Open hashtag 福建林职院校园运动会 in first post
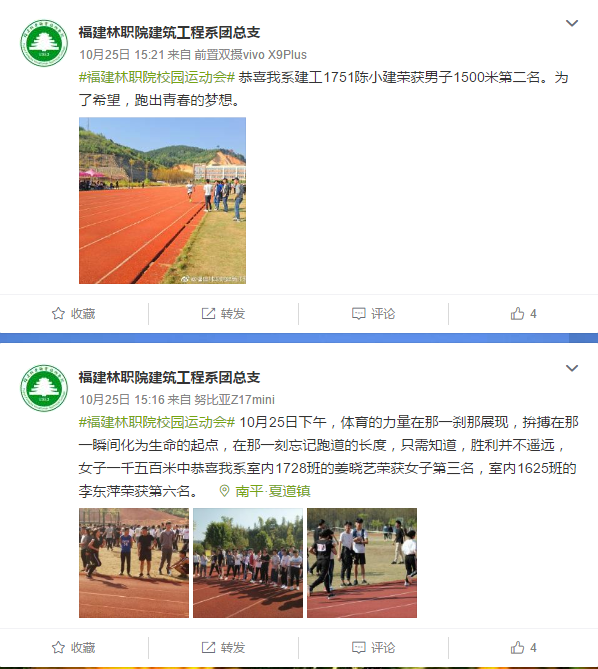Image resolution: width=598 pixels, height=669 pixels. [x=157, y=77]
